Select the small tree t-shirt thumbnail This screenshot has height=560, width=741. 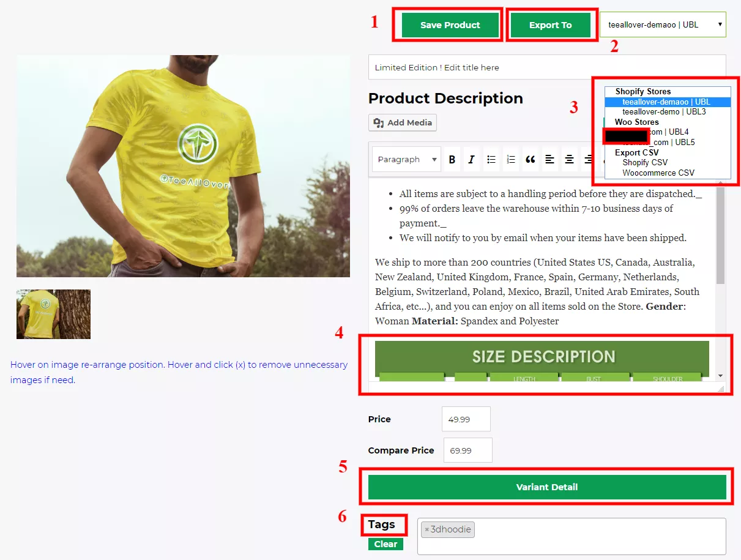(x=53, y=314)
